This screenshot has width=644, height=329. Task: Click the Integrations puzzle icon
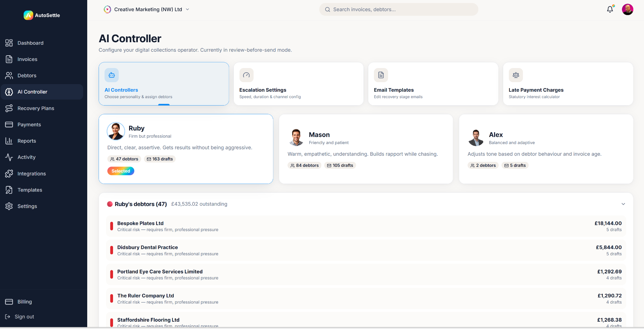9,174
